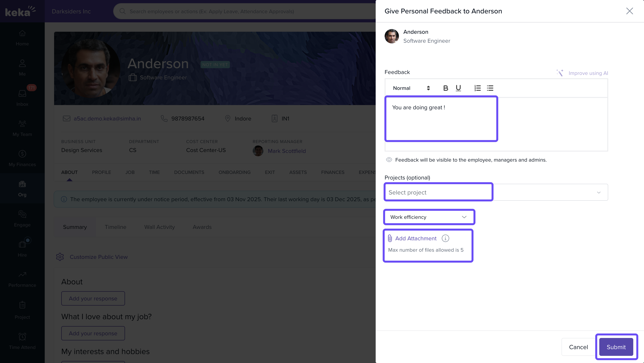Click the paperclip Add Attachment icon
This screenshot has width=644, height=363.
390,238
